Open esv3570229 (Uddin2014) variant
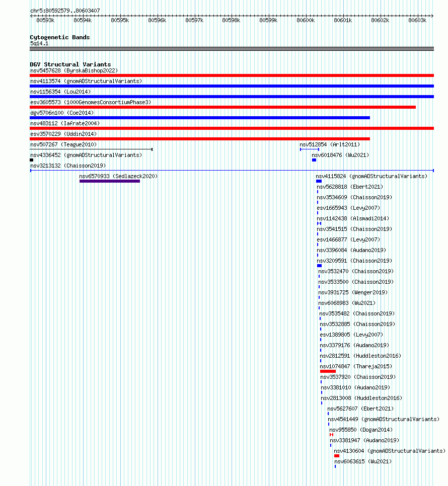This screenshot has height=486, width=448. pyautogui.click(x=63, y=134)
